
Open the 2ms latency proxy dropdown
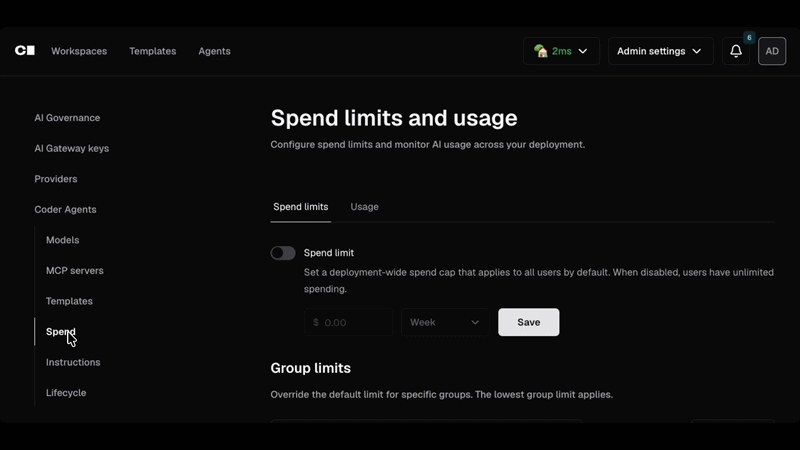[561, 51]
